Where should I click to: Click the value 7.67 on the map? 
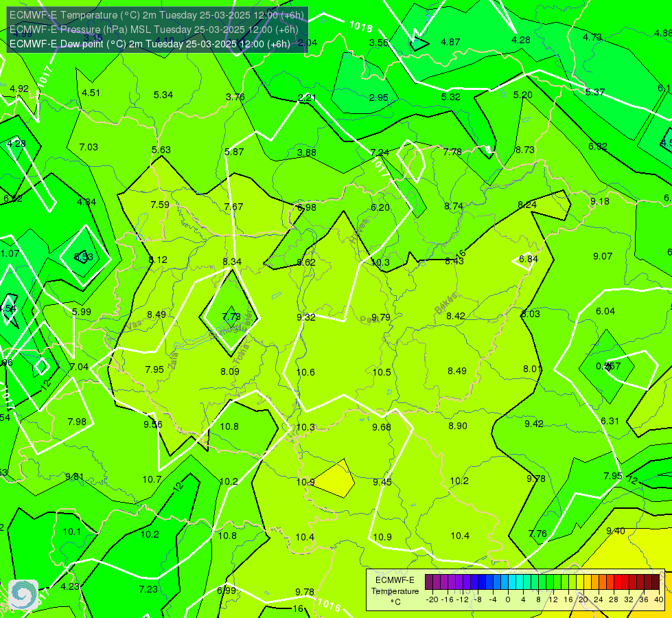coord(233,207)
